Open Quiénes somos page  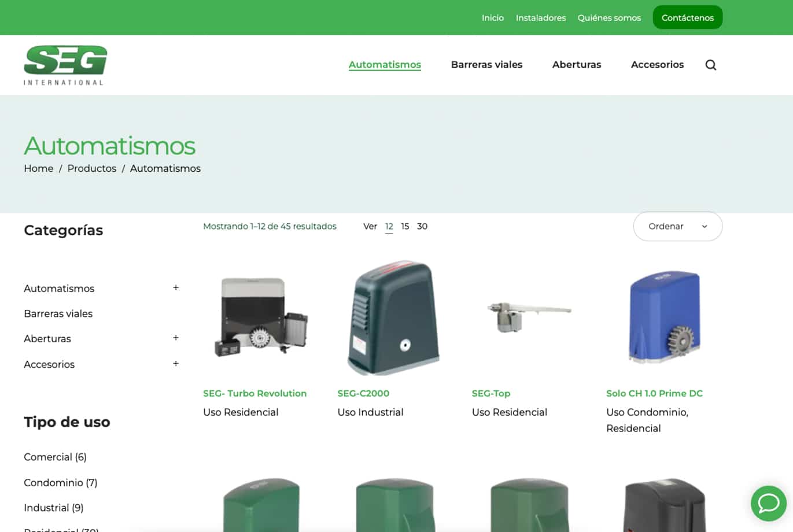pos(609,18)
